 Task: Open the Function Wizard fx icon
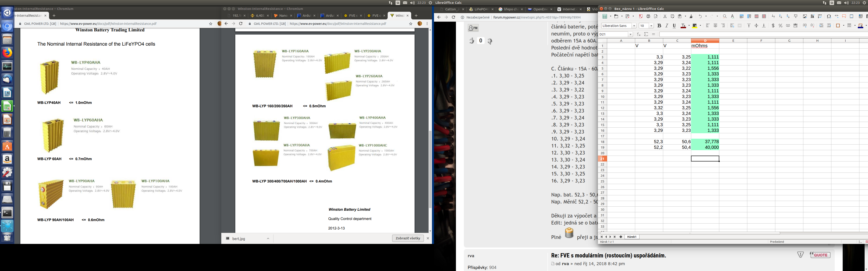pyautogui.click(x=639, y=34)
